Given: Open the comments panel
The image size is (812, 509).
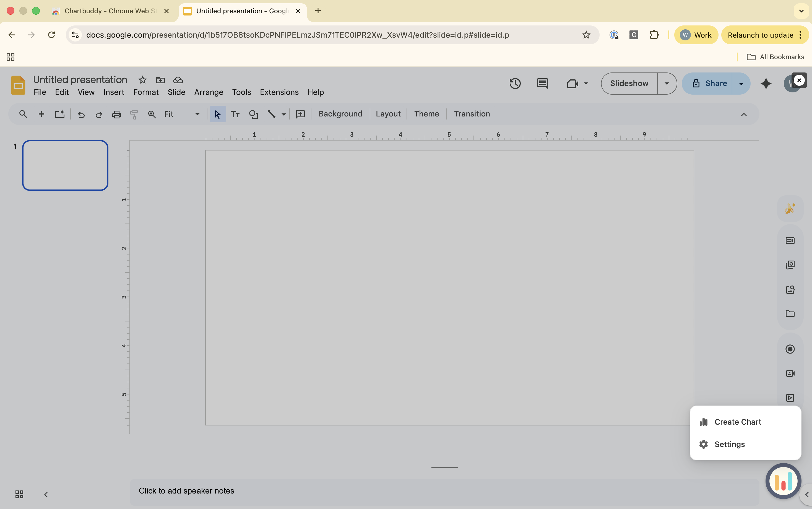Looking at the screenshot, I should [542, 83].
